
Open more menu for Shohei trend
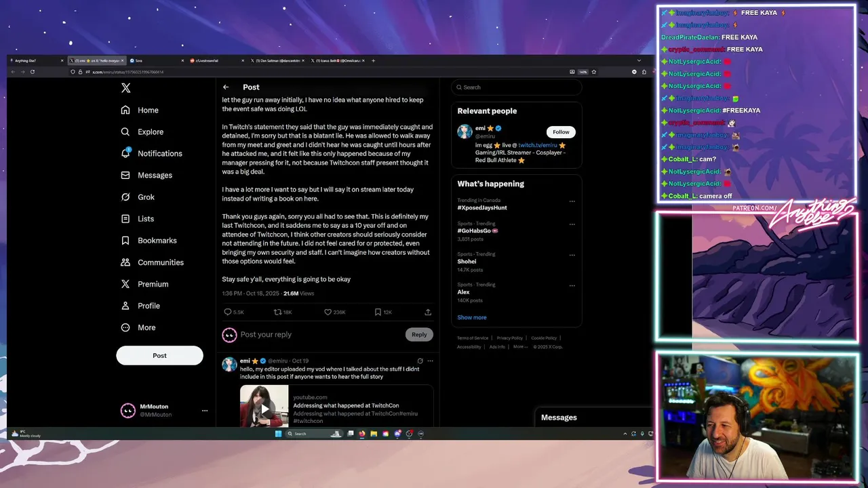click(x=572, y=255)
